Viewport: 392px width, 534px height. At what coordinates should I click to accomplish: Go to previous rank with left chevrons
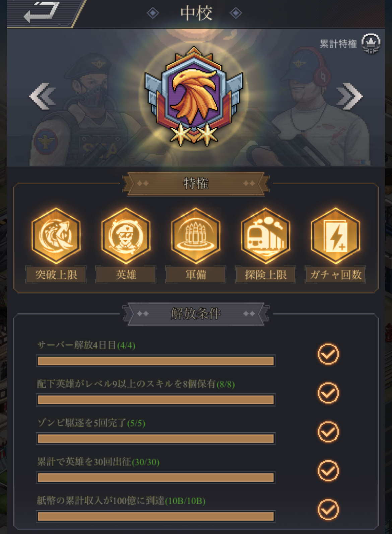coord(43,97)
